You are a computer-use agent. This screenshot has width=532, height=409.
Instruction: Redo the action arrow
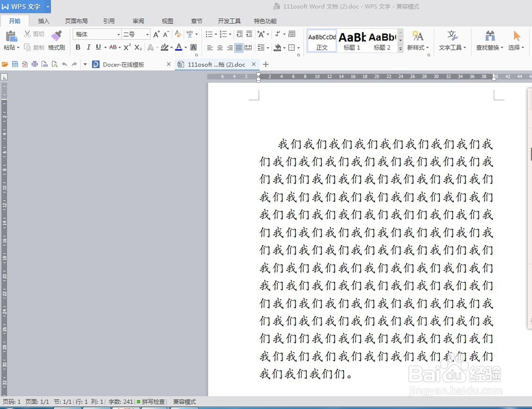tap(74, 64)
